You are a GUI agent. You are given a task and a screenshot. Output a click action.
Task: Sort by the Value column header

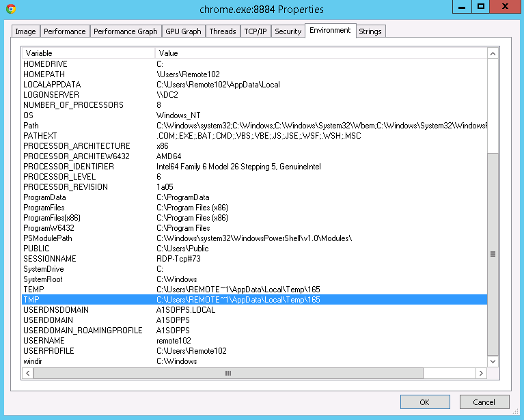321,53
